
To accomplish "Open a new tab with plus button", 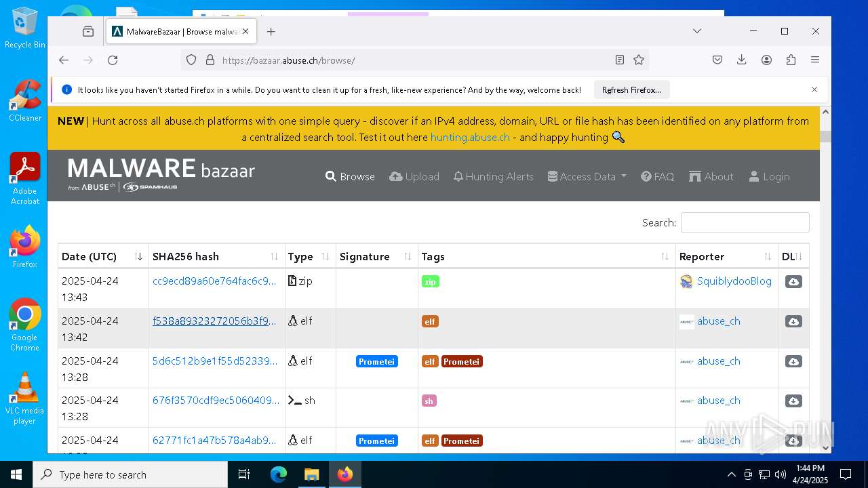I will pos(271,31).
